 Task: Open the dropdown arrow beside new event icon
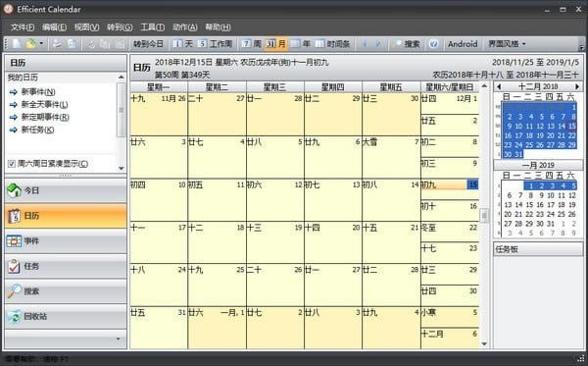point(41,44)
